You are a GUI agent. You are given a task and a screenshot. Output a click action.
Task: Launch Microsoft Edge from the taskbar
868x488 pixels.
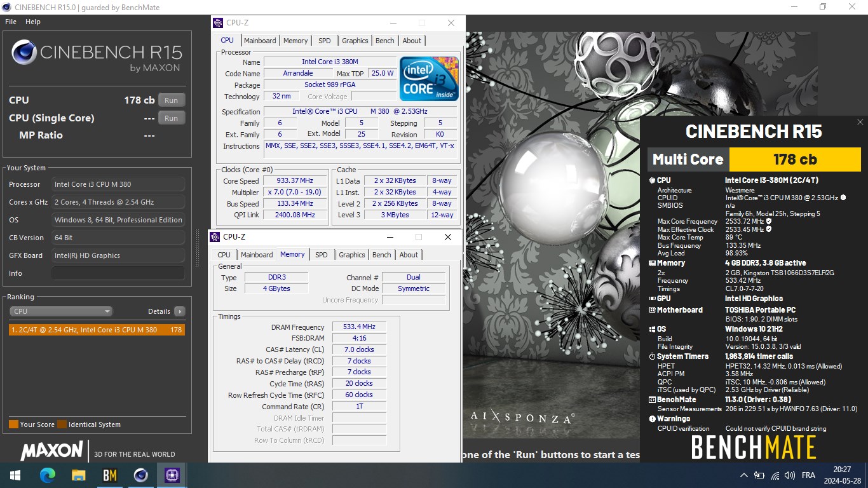click(x=48, y=475)
